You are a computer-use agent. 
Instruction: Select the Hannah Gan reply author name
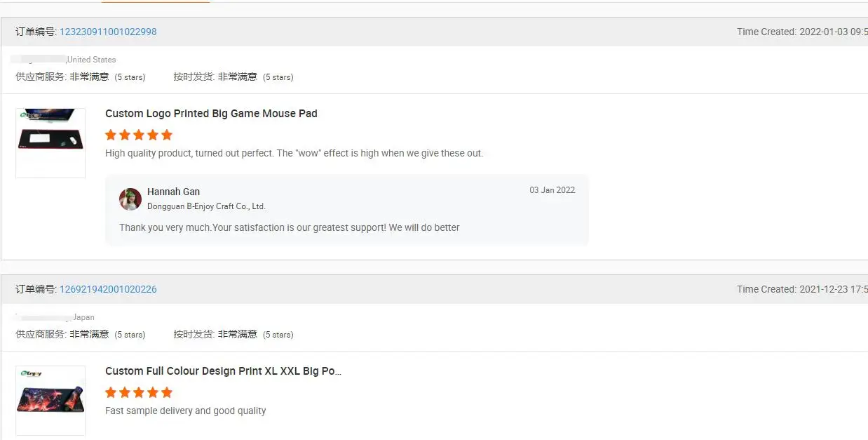(x=173, y=192)
